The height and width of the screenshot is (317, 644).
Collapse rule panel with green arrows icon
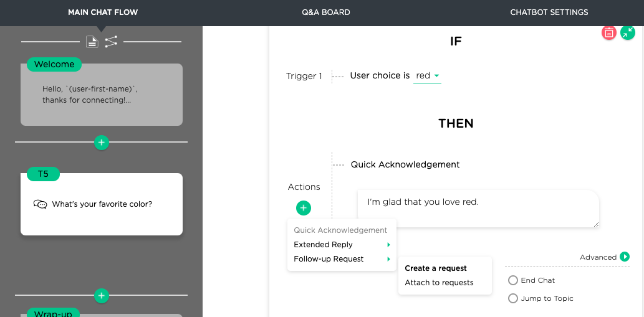[x=628, y=33]
